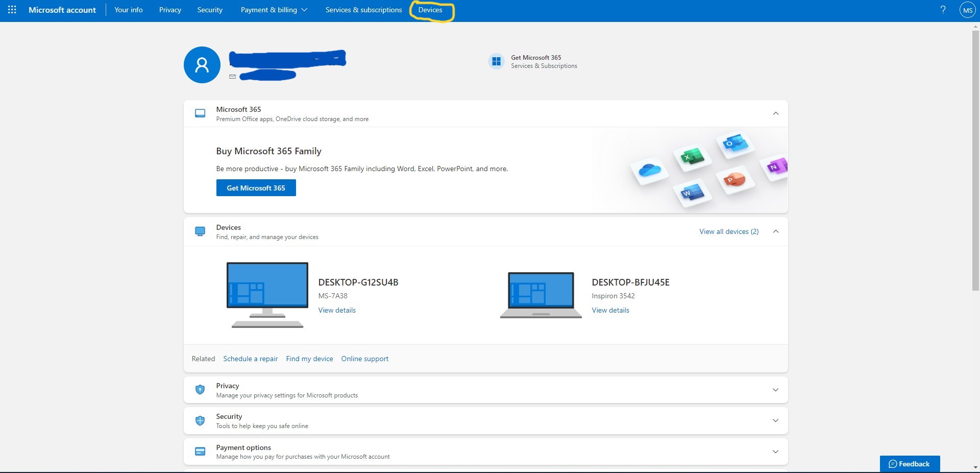Screen dimensions: 980x473
Task: Switch to the Devices tab in top navigation
Action: 430,10
